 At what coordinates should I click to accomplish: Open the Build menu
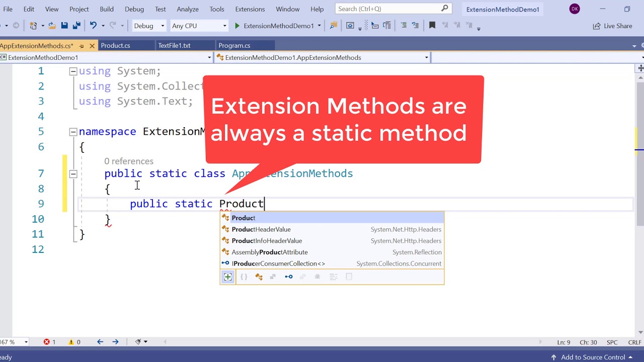(x=107, y=9)
